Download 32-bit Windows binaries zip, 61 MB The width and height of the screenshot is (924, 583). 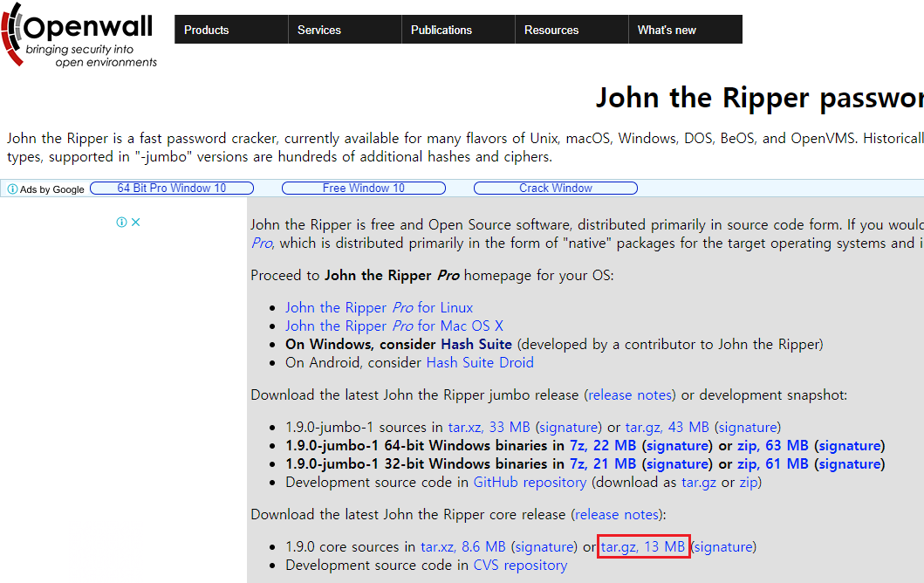[x=772, y=464]
